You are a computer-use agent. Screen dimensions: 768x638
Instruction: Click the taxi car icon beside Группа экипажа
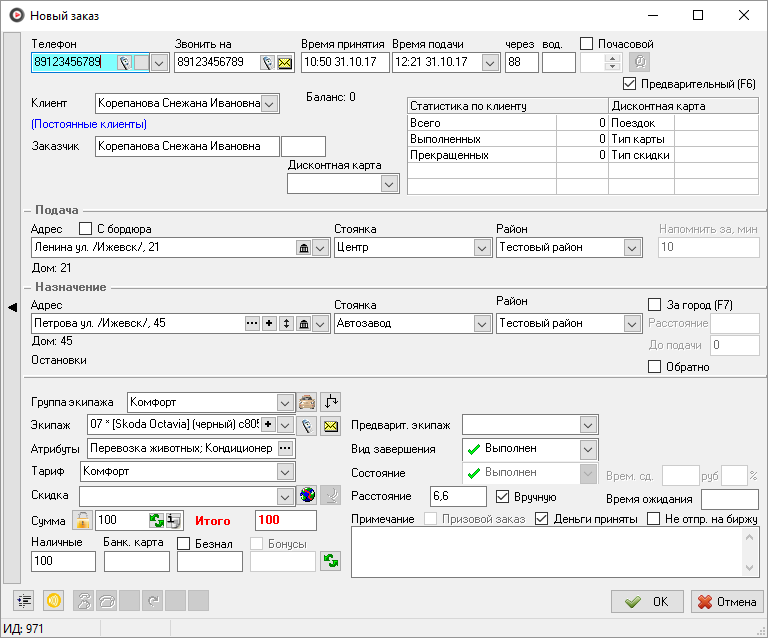click(x=308, y=402)
